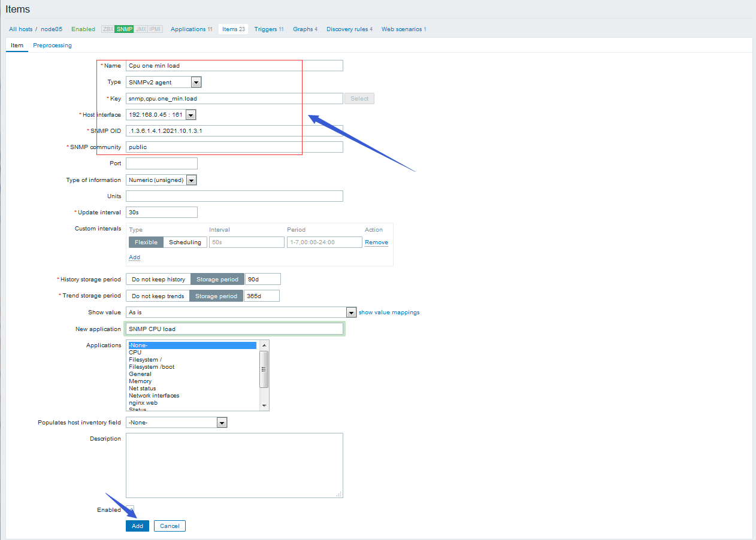Select Do not keep trends option
The image size is (756, 540).
[158, 296]
